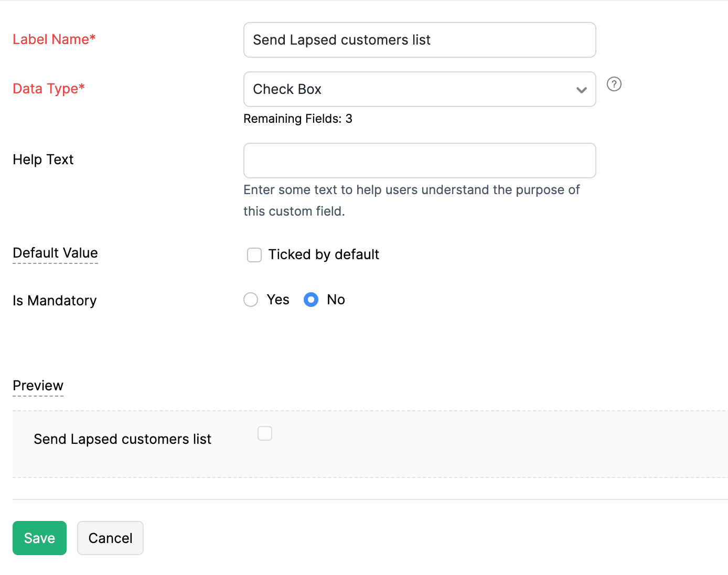Click the Data Type dropdown chevron arrow
The height and width of the screenshot is (575, 728).
581,90
